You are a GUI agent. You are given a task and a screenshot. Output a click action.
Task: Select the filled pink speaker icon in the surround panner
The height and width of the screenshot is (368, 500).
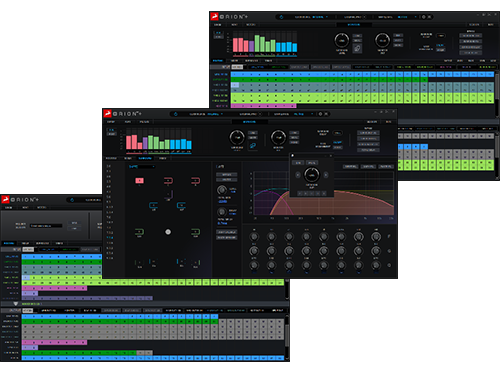[139, 180]
